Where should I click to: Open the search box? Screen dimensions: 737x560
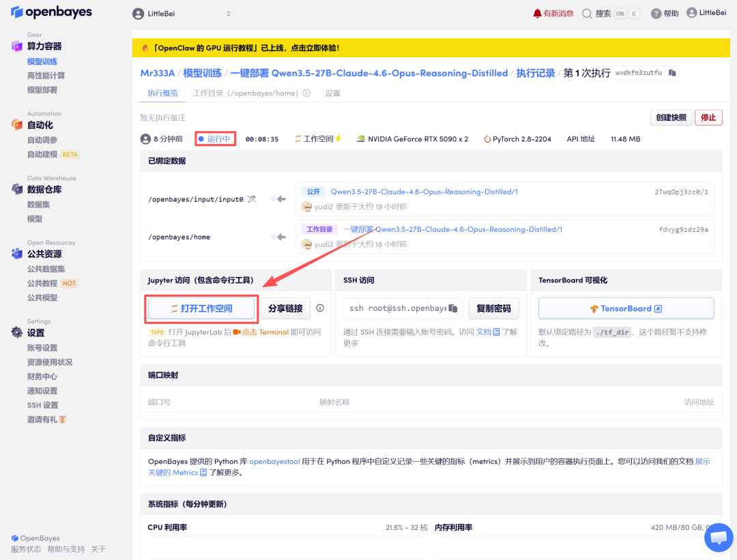611,14
